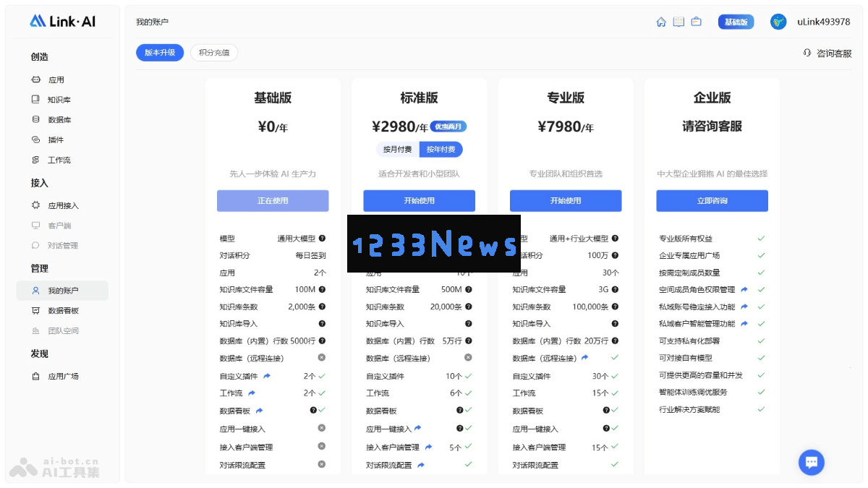Click the share arrow beside 应用一键接入 in 标准版
The width and height of the screenshot is (868, 488).
(x=417, y=429)
